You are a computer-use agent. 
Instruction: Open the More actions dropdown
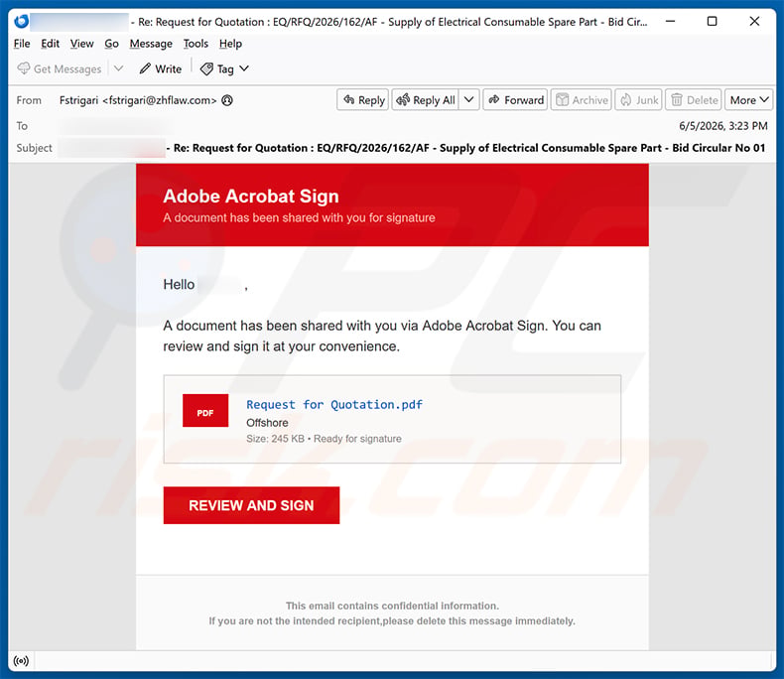[x=749, y=100]
